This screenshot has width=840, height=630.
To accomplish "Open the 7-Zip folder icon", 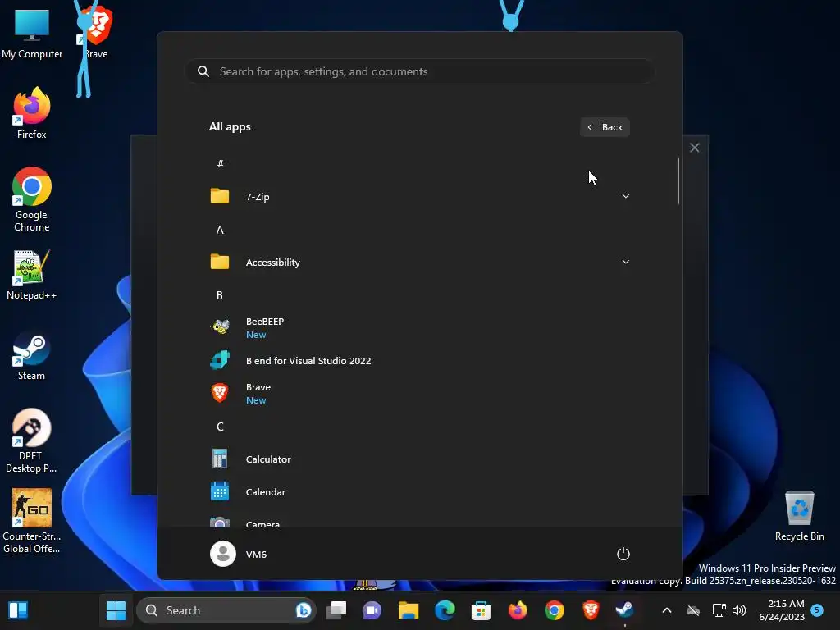I will [x=220, y=196].
